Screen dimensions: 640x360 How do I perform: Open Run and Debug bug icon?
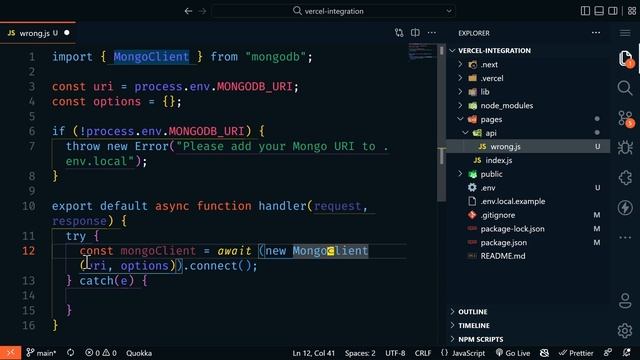click(x=625, y=147)
